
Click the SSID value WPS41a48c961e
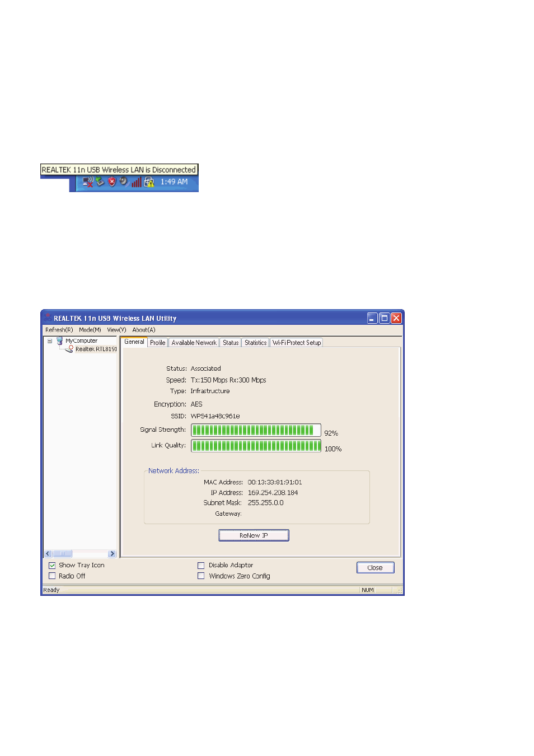pyautogui.click(x=215, y=416)
